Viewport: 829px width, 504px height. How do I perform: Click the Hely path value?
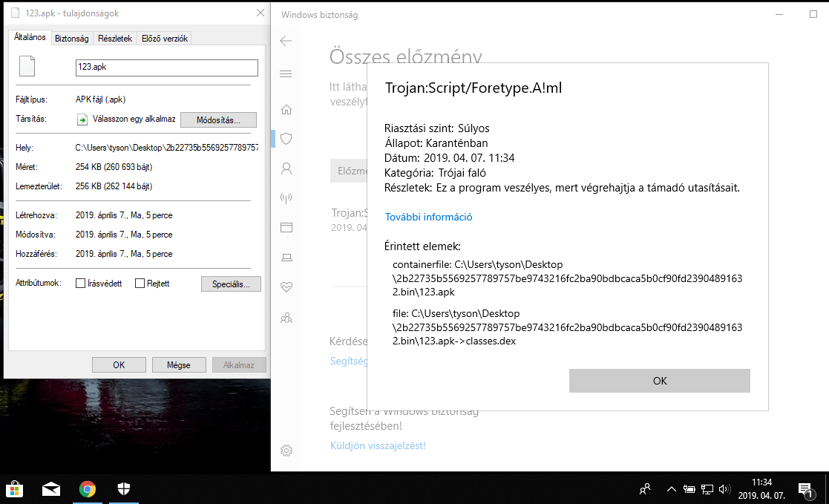[166, 148]
